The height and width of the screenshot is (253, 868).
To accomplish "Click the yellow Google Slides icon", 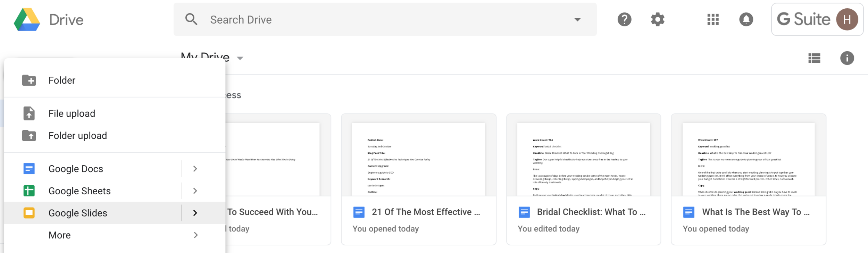I will coord(29,213).
